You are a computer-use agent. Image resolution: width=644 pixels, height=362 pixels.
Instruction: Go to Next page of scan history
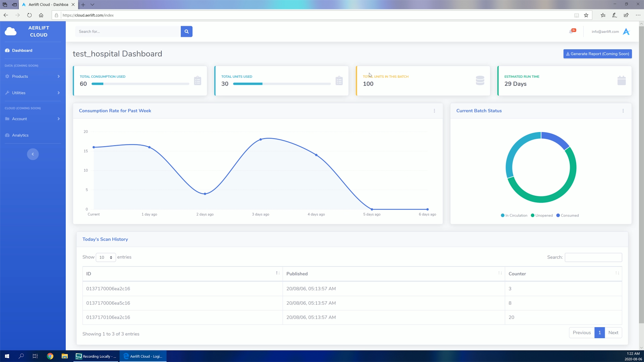613,333
